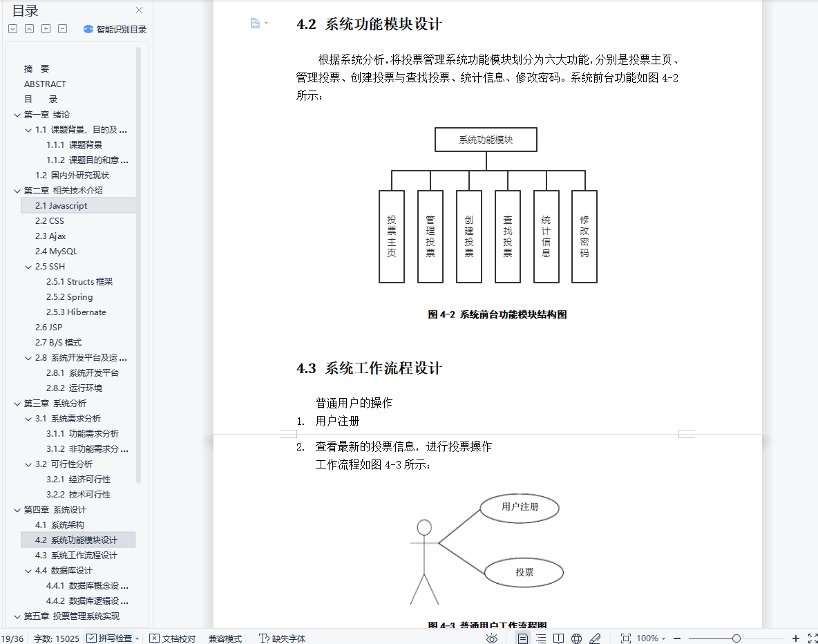This screenshot has width=818, height=644.
Task: Click 缺失字体 in the status bar
Action: click(x=282, y=638)
